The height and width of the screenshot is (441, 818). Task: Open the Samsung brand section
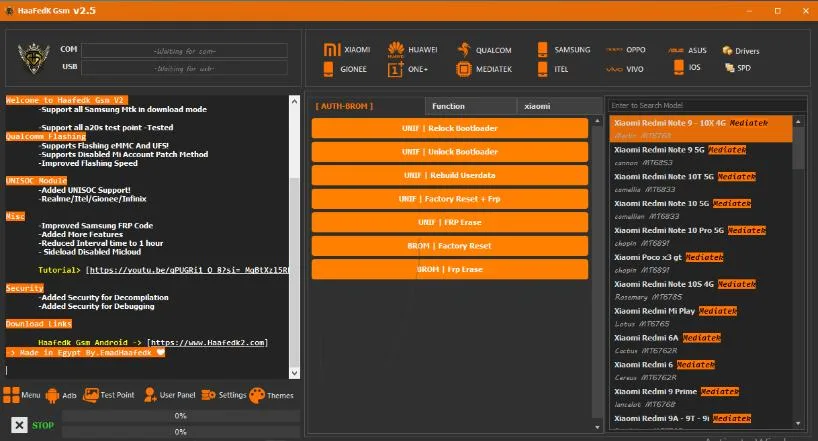pyautogui.click(x=543, y=50)
